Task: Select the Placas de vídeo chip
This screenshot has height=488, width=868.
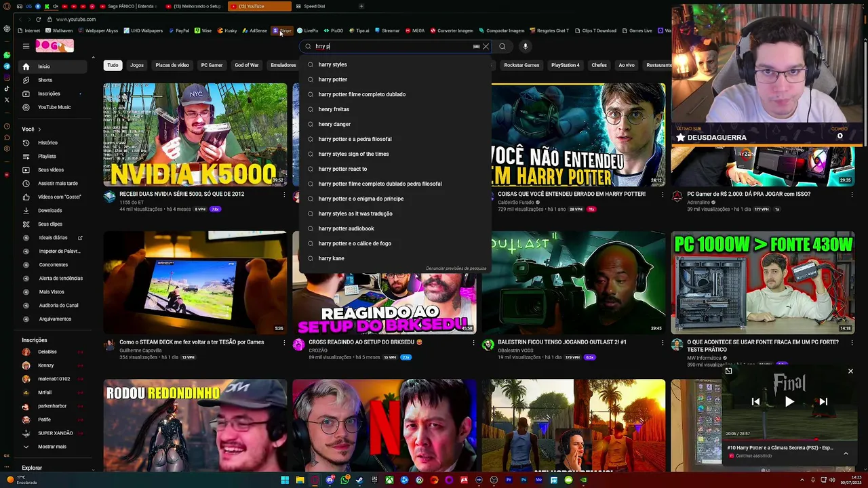Action: tap(172, 65)
